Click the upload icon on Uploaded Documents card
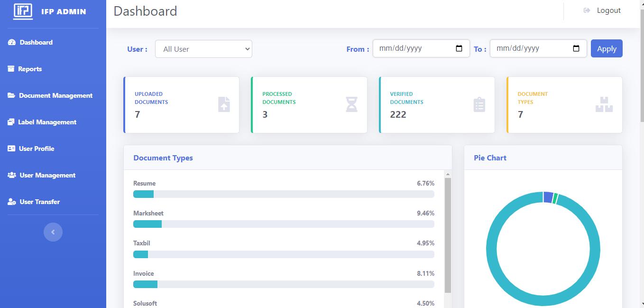 pos(224,104)
